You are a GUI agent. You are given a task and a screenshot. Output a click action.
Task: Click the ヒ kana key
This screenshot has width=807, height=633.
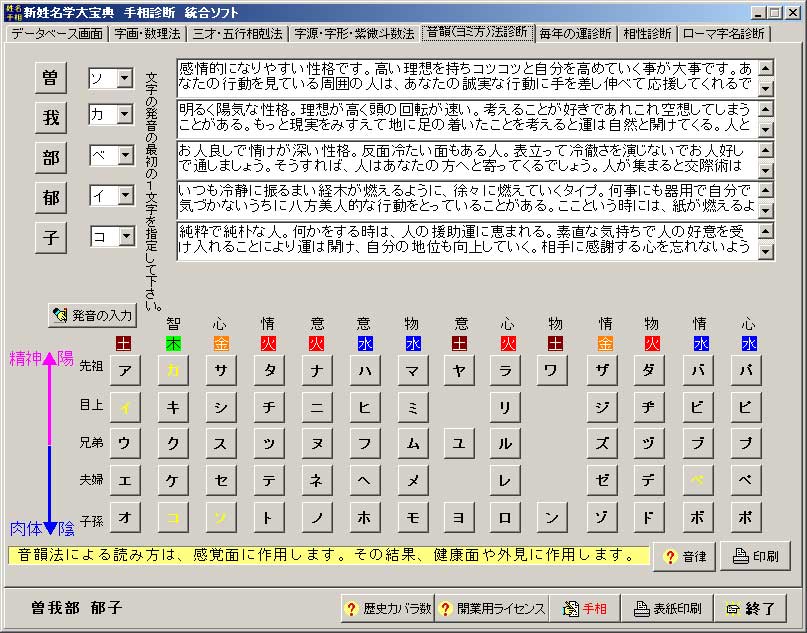tap(364, 407)
